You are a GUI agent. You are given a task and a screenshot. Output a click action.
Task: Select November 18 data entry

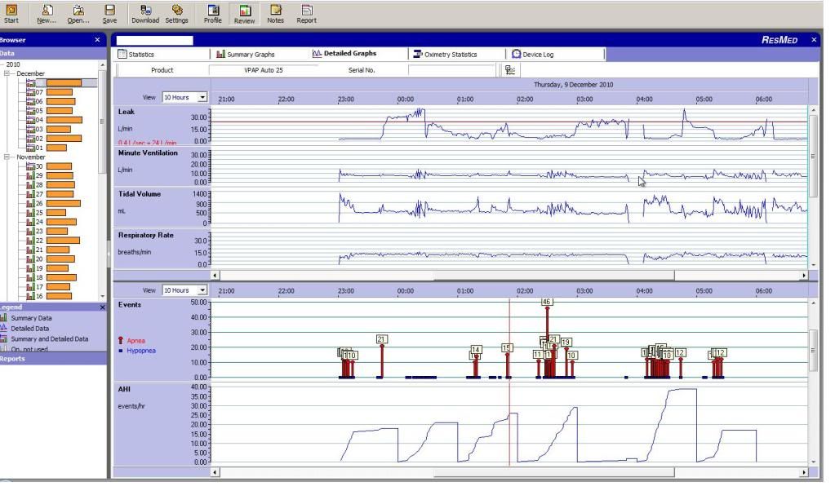[x=51, y=277]
